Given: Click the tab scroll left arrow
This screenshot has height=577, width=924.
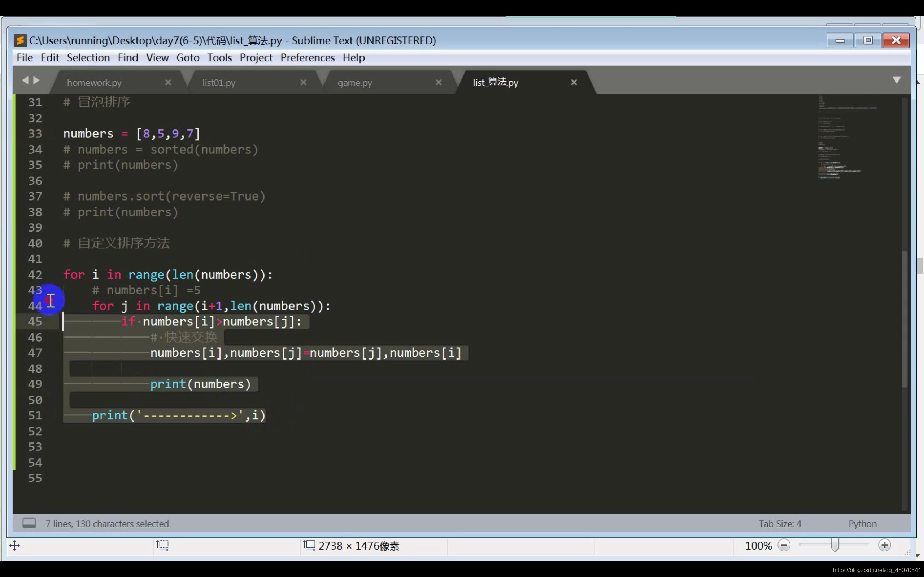Looking at the screenshot, I should point(25,80).
